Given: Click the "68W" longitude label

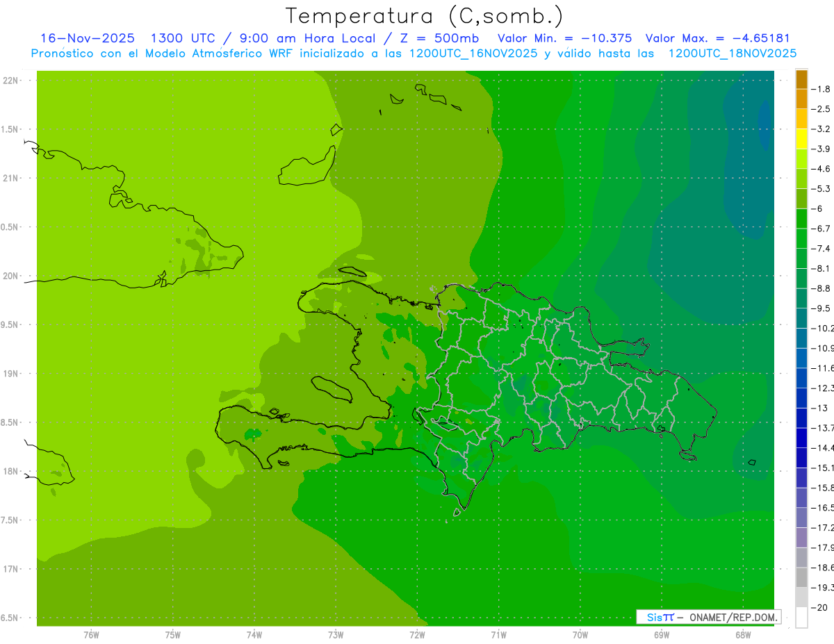Looking at the screenshot, I should (743, 635).
